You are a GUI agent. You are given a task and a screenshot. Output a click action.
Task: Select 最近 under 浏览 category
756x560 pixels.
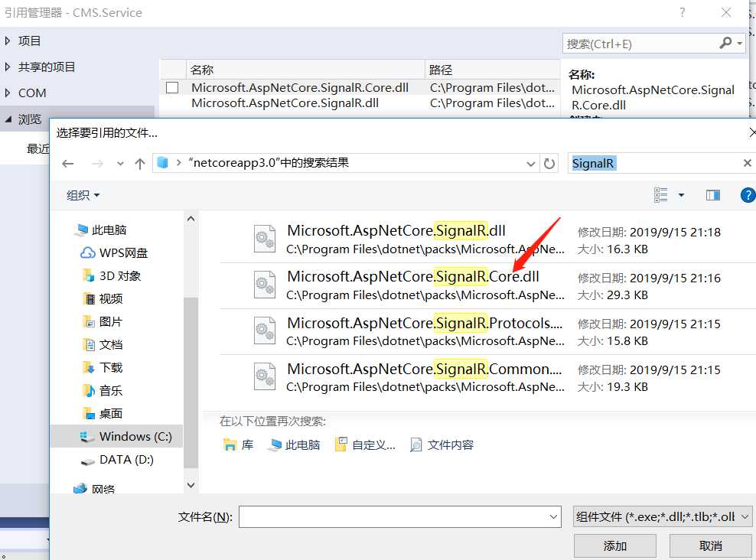tap(37, 148)
